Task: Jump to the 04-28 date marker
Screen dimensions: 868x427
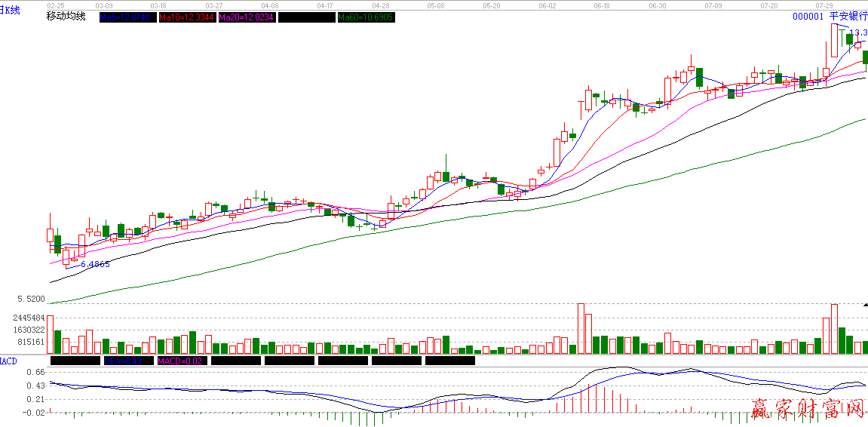Action: click(380, 5)
